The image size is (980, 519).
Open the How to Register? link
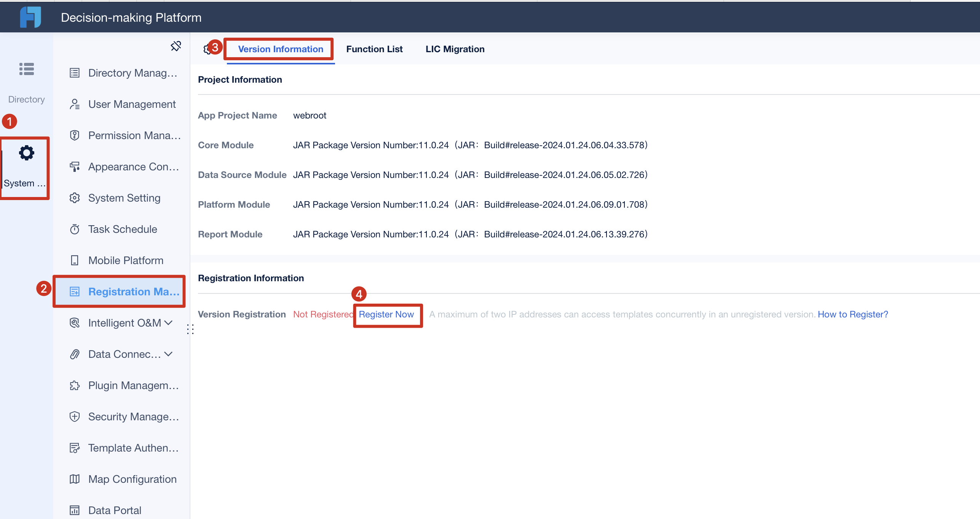point(852,314)
